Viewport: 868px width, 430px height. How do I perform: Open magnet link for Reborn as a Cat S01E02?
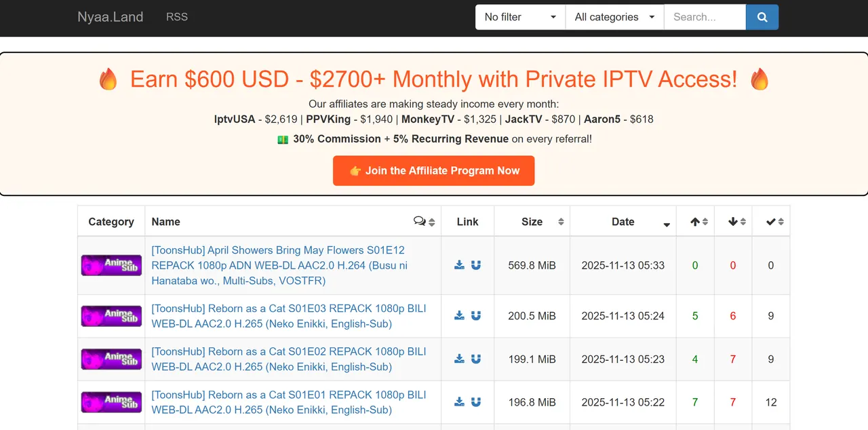click(x=476, y=359)
